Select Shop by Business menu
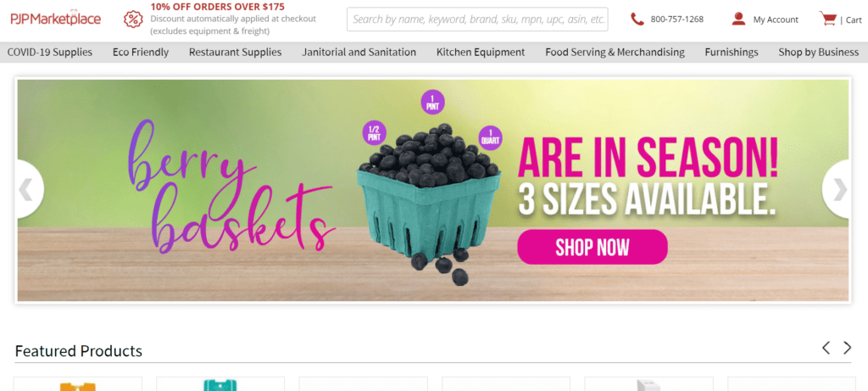Viewport: 868px width, 391px height. pos(818,53)
